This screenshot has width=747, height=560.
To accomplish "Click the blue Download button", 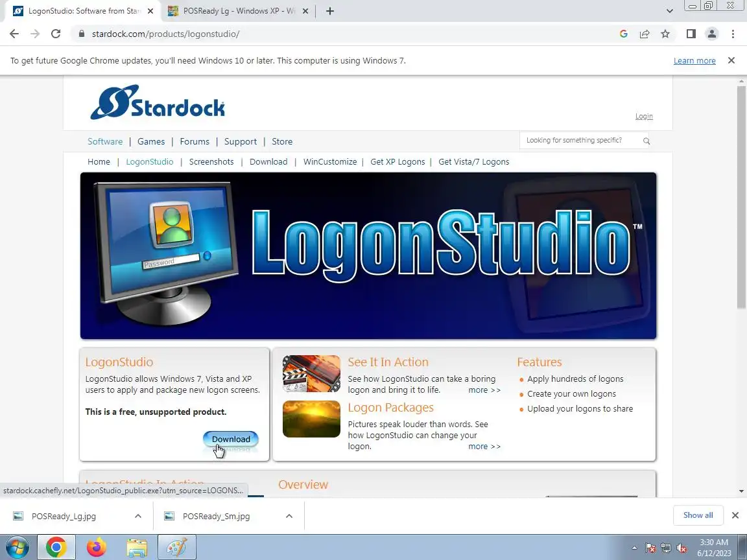I will 231,439.
